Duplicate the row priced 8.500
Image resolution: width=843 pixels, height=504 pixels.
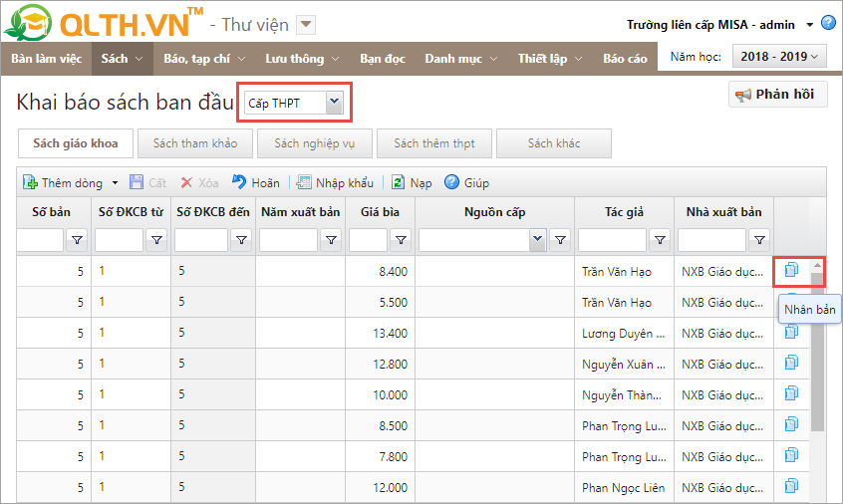click(x=791, y=424)
